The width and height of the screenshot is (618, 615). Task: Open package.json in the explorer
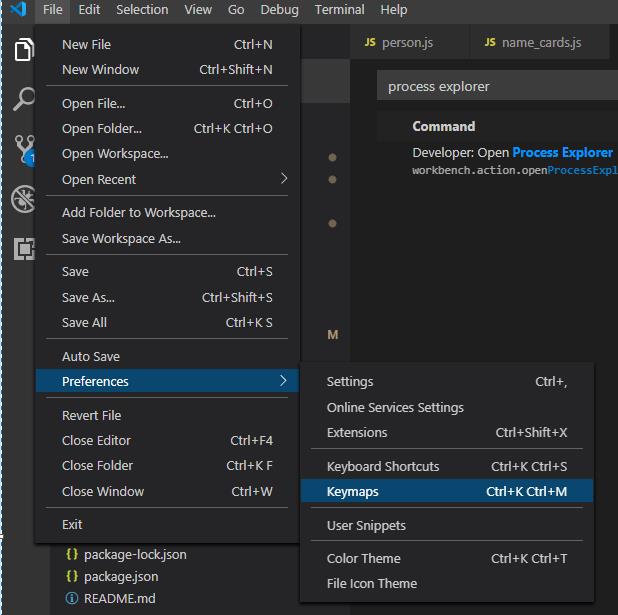click(x=121, y=576)
